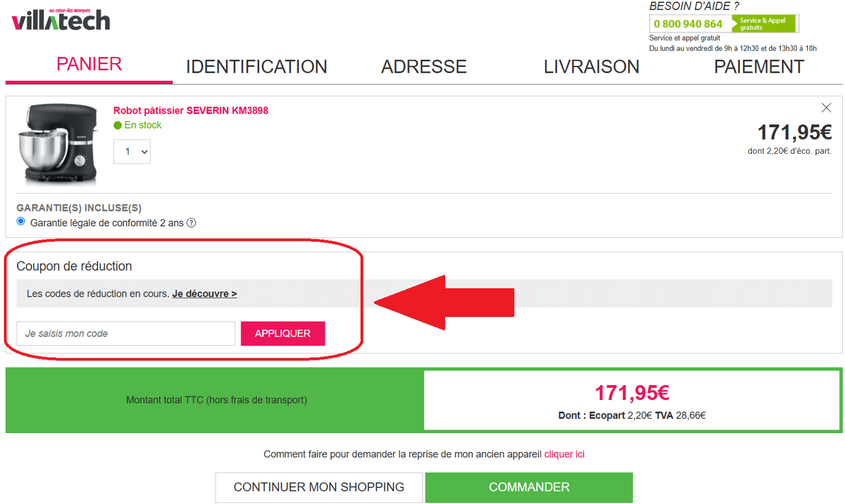Image resolution: width=845 pixels, height=504 pixels.
Task: Click the 'Service et appel gratuit' text
Action: (684, 38)
